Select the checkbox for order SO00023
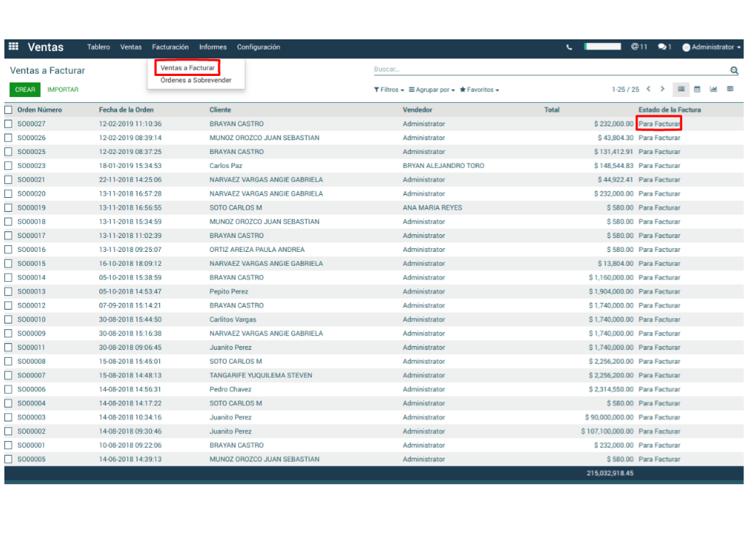747x560 pixels. point(9,166)
